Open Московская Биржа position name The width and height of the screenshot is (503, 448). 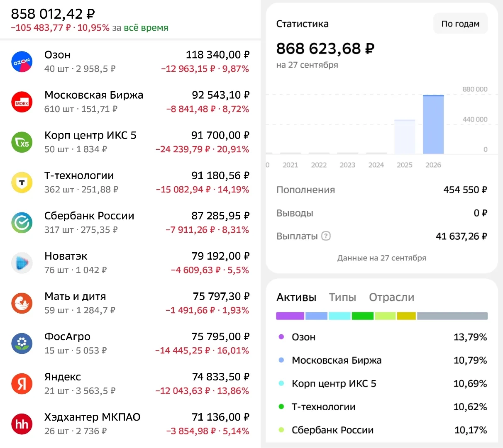(x=94, y=95)
